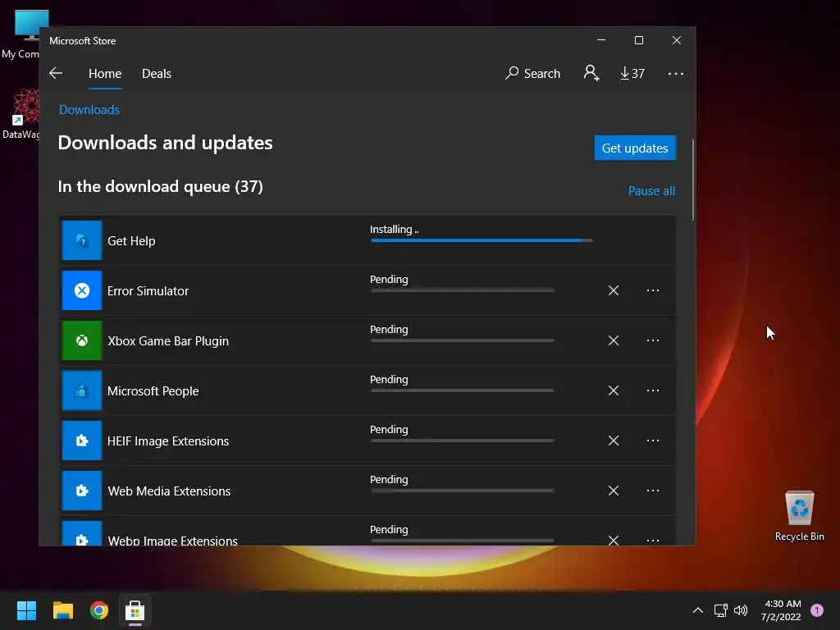Screen dimensions: 840x630
Task: Click the Microsoft People app name
Action: [153, 391]
